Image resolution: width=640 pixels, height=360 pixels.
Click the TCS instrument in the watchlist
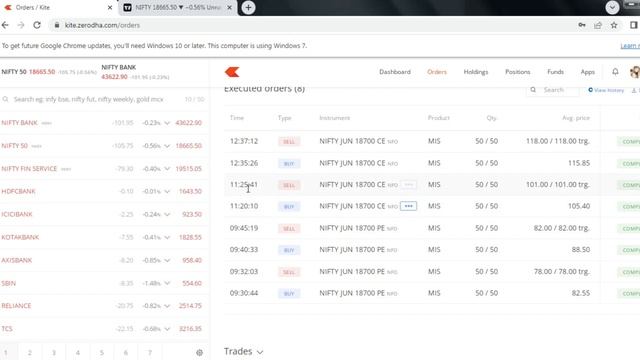point(7,329)
